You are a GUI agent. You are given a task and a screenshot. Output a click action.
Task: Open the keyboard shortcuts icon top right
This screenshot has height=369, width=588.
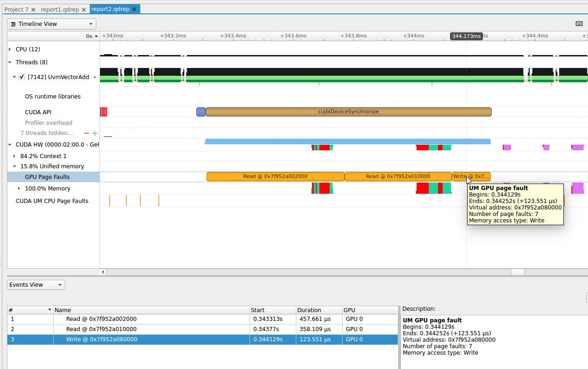(579, 24)
